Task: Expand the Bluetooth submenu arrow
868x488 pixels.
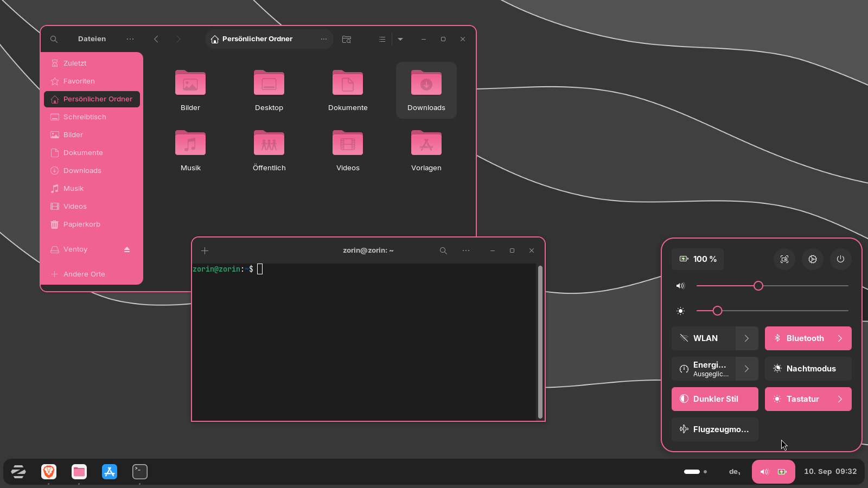Action: (840, 338)
